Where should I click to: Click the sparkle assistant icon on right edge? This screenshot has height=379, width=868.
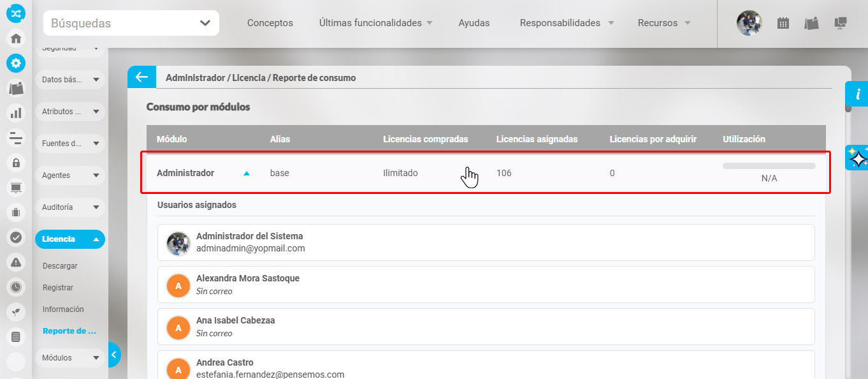coord(858,158)
